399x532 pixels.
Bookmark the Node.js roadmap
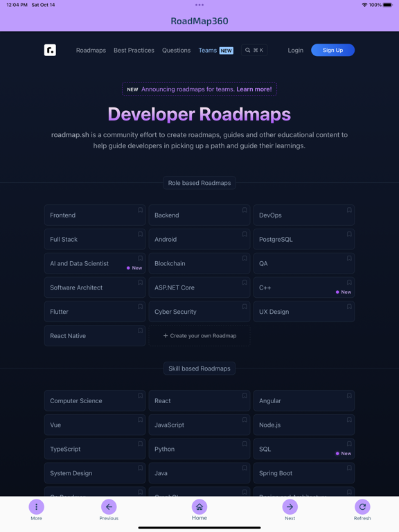tap(349, 420)
